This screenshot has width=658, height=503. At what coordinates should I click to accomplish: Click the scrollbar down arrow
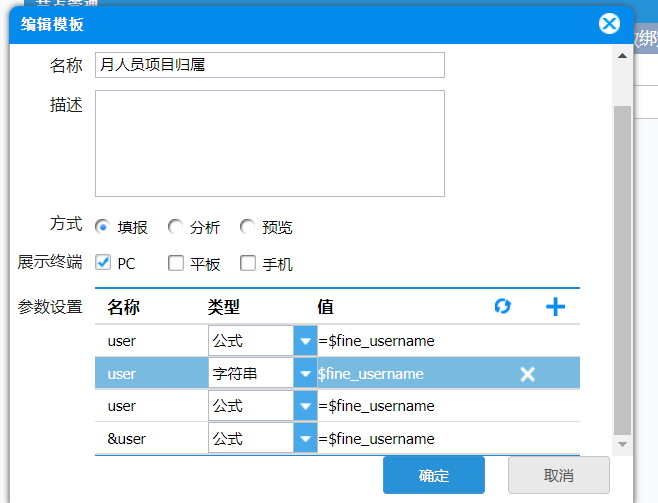[622, 444]
